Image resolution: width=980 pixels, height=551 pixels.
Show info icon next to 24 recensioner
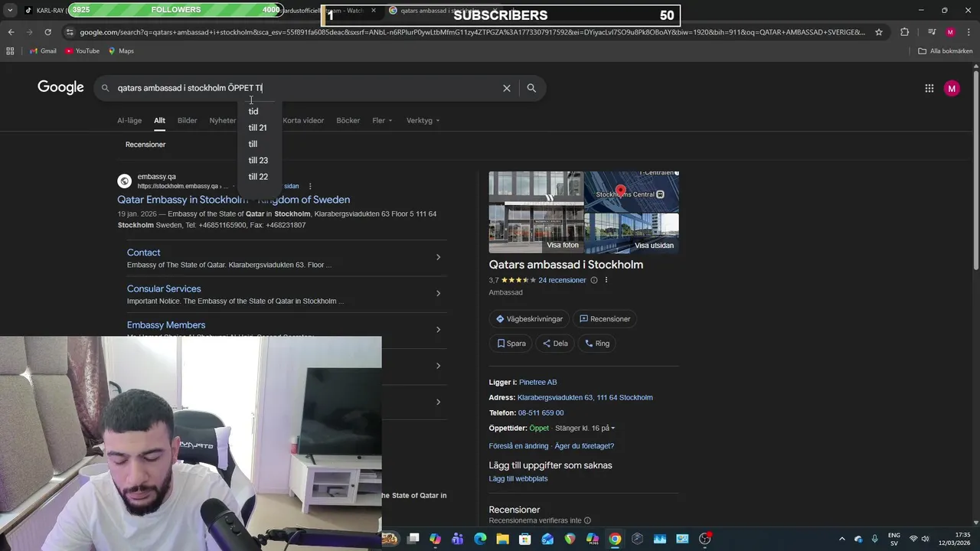tap(593, 280)
